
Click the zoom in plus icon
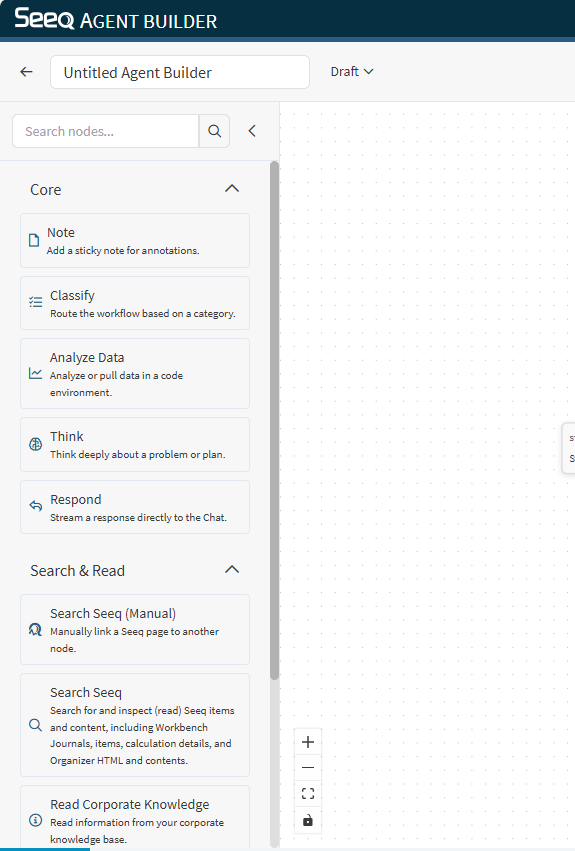coord(308,742)
